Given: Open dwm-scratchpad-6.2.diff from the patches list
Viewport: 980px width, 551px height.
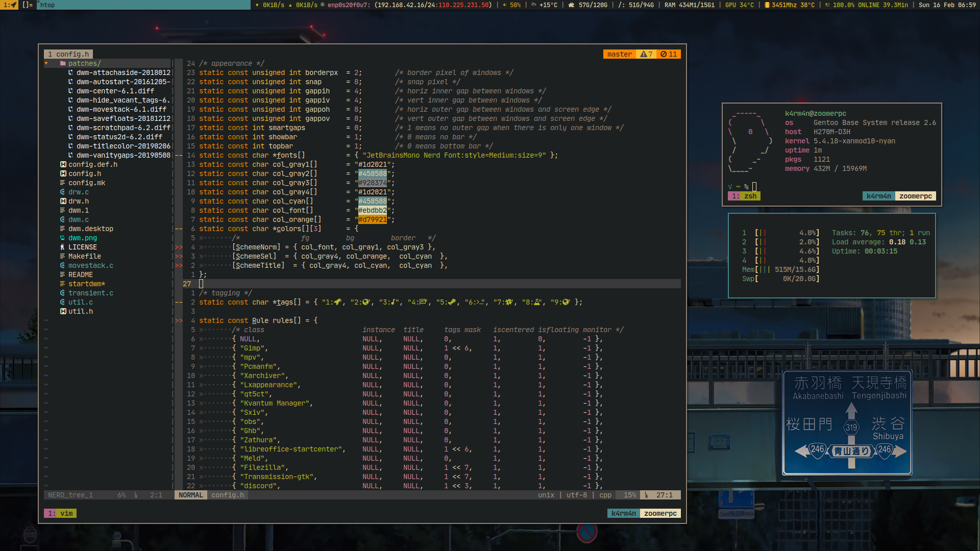Looking at the screenshot, I should click(123, 128).
